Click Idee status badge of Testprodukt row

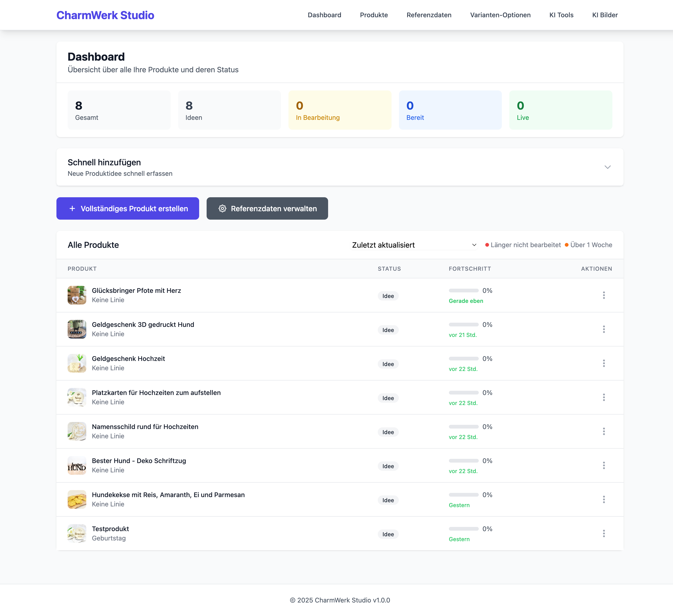[x=388, y=534]
